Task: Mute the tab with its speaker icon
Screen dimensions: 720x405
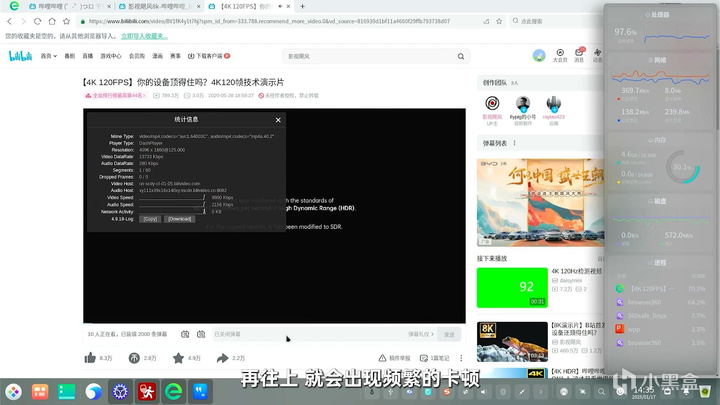Action: 280,6
